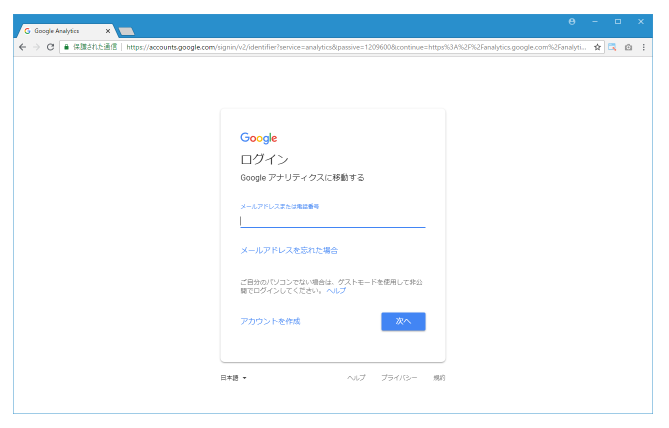
Task: Minimize the Chrome window
Action: [595, 22]
